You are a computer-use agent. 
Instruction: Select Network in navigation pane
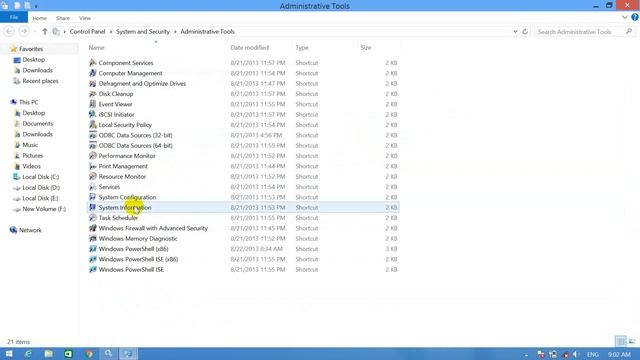click(30, 230)
